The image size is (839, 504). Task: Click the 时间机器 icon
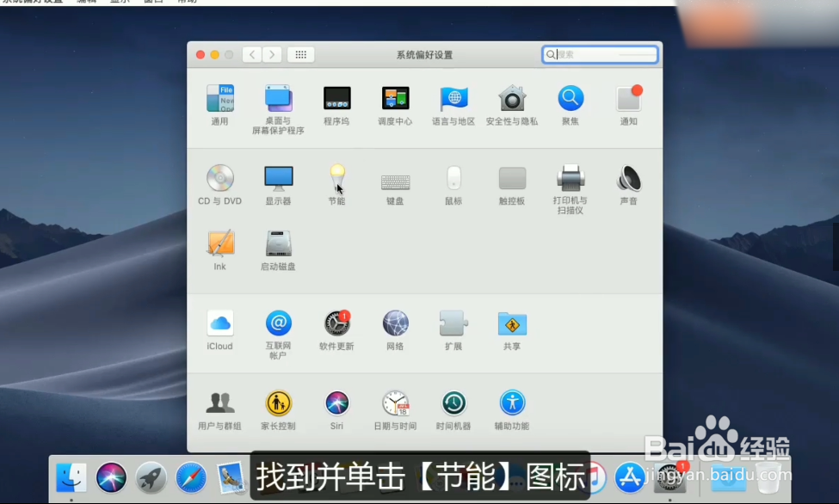pos(453,401)
